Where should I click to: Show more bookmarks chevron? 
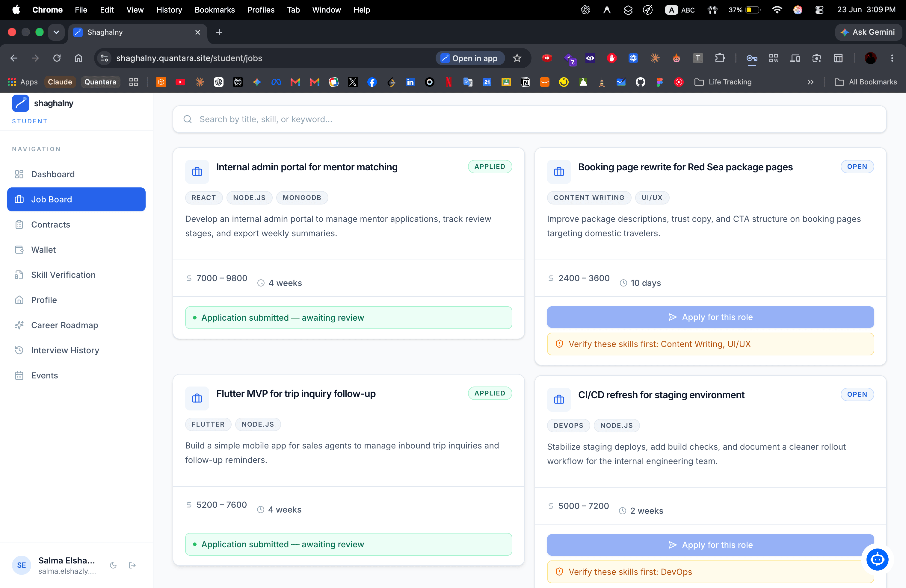(x=810, y=82)
